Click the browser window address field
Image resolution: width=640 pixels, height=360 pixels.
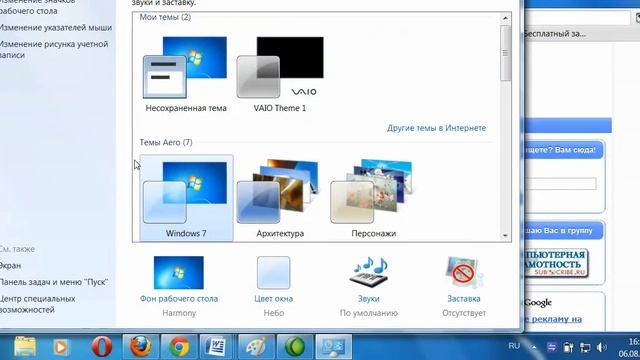tap(577, 18)
